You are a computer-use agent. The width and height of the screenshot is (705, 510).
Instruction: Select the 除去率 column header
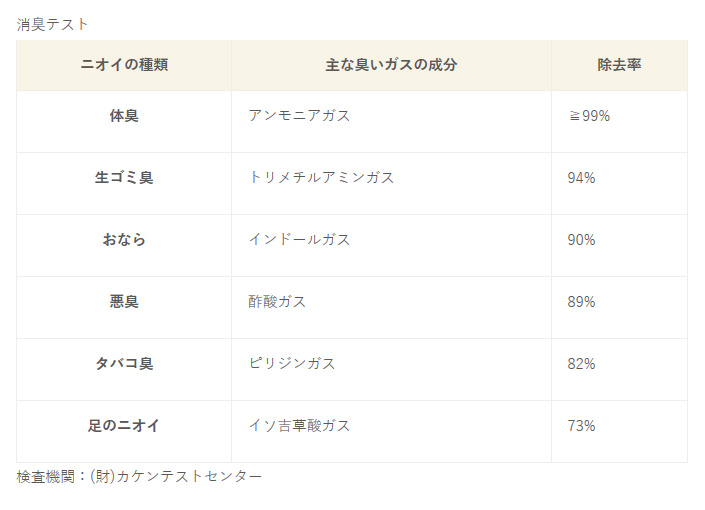coord(619,65)
